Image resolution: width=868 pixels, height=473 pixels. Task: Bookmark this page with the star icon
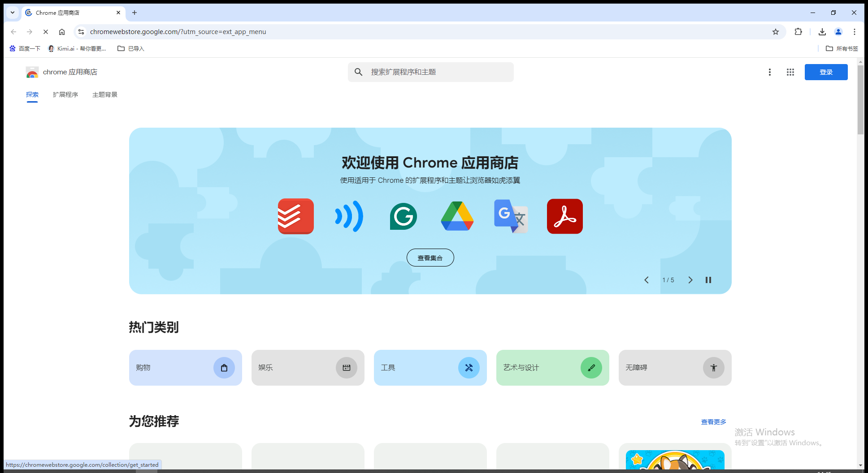pyautogui.click(x=776, y=32)
